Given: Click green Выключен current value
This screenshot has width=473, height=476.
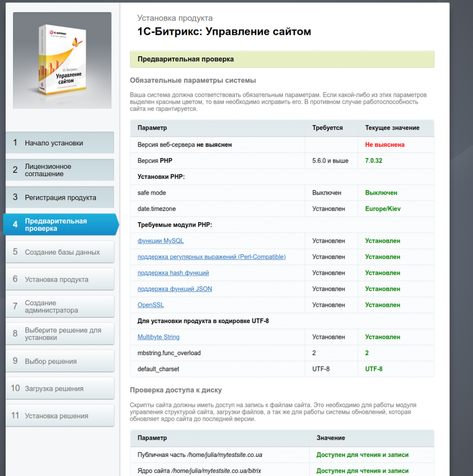Looking at the screenshot, I should 381,193.
